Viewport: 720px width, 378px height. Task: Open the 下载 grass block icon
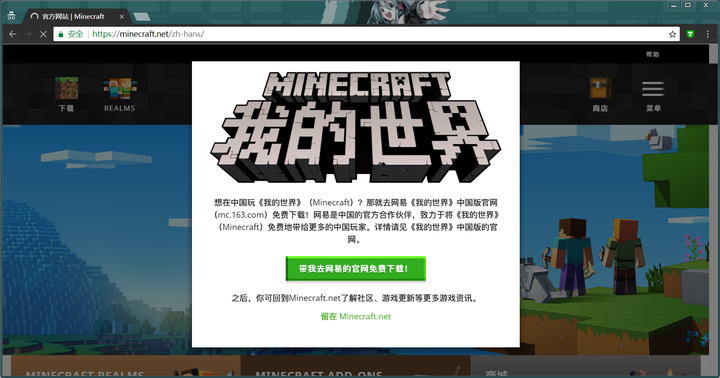[67, 89]
